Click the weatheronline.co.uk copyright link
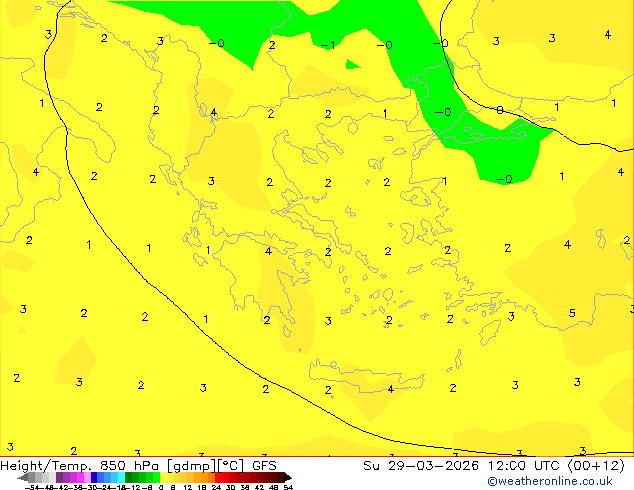Screen dimensions: 634x490 [550, 481]
